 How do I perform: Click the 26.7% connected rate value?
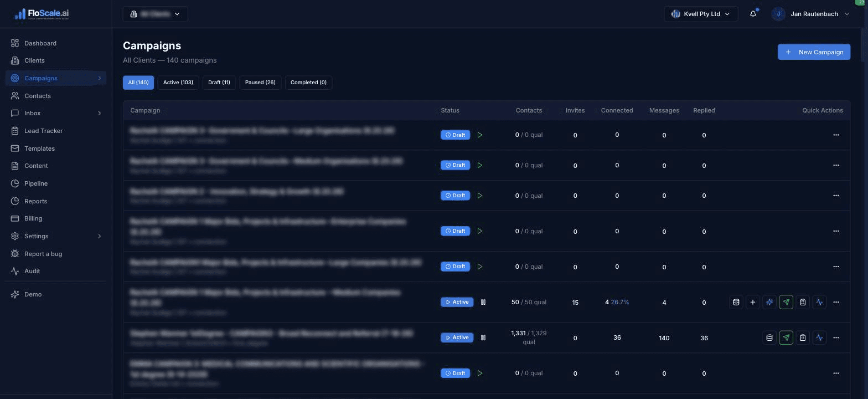click(x=620, y=302)
